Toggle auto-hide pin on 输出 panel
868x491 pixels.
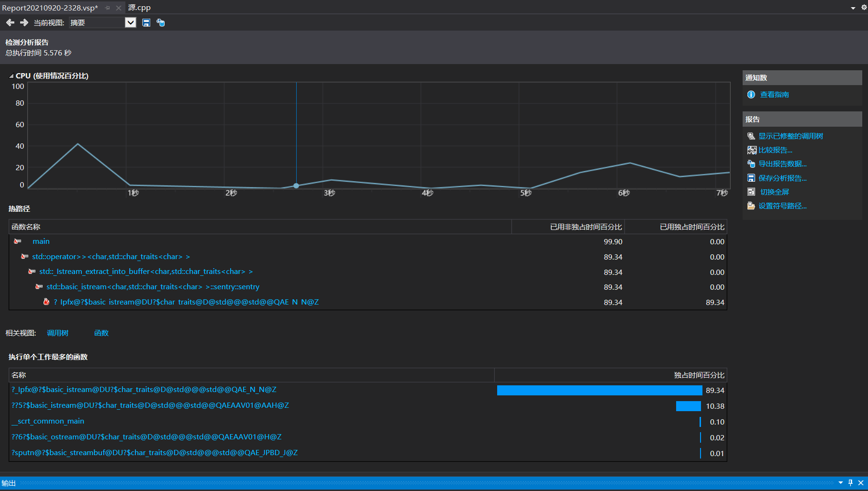pyautogui.click(x=850, y=482)
